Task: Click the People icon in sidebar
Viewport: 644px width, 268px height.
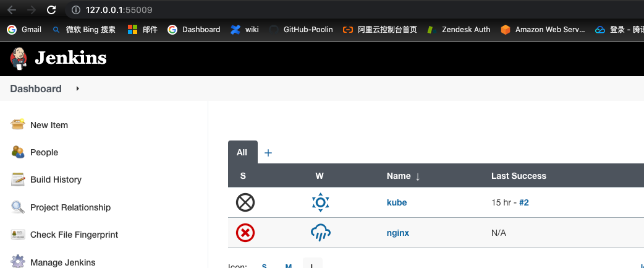Action: click(18, 152)
